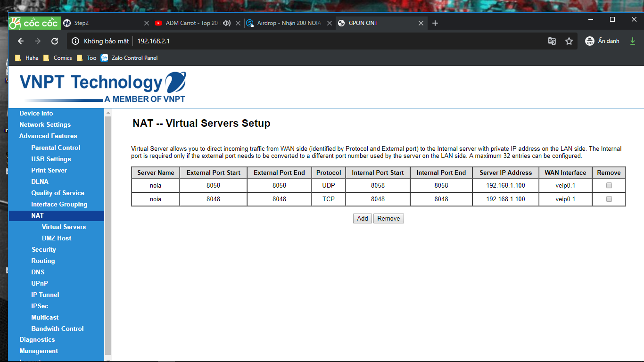644x362 pixels.
Task: Open Quality of Service settings
Action: (x=58, y=193)
